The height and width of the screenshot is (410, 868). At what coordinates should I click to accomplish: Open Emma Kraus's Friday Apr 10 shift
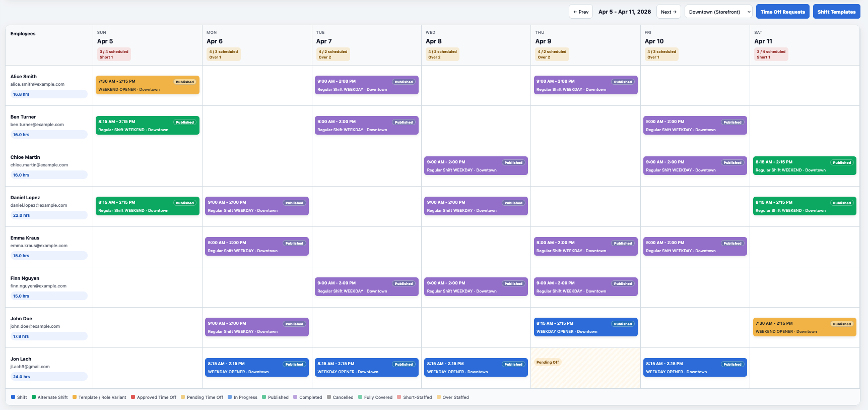695,246
